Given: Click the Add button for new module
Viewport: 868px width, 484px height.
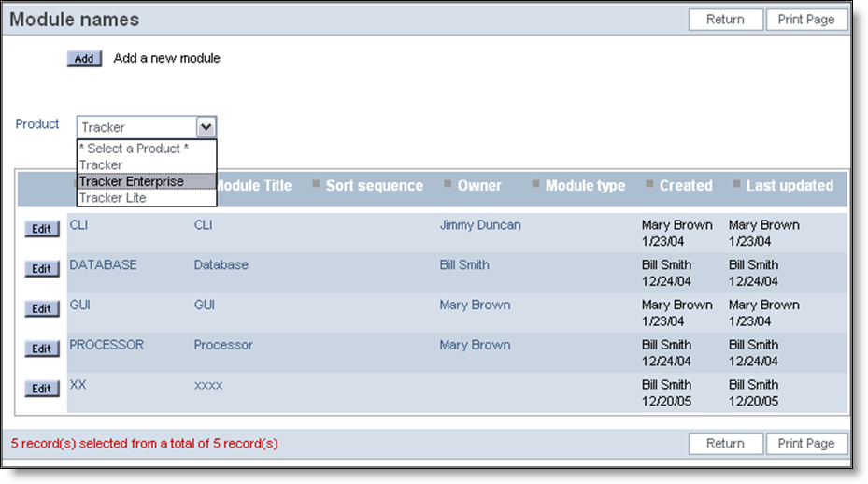Looking at the screenshot, I should [x=84, y=58].
